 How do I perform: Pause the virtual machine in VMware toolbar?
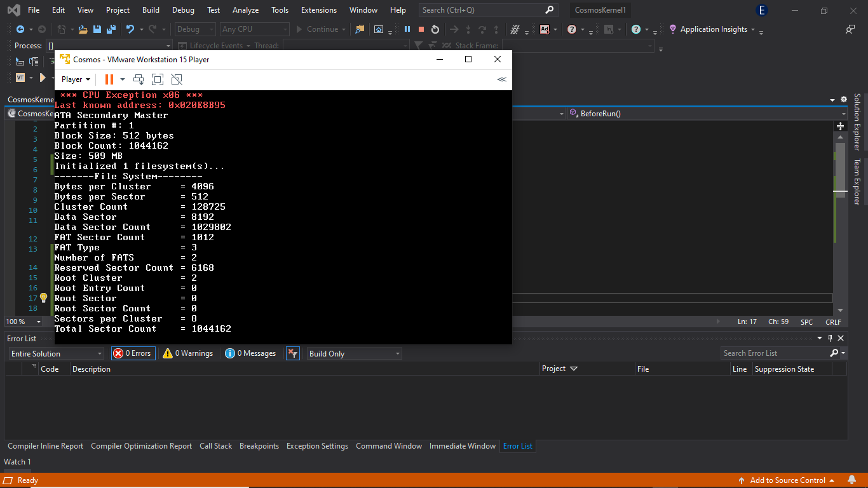pos(109,79)
